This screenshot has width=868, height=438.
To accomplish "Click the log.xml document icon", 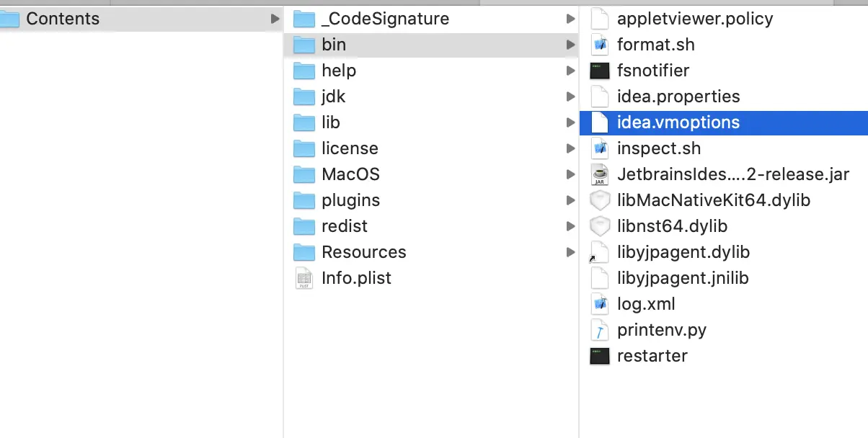I will (x=600, y=304).
